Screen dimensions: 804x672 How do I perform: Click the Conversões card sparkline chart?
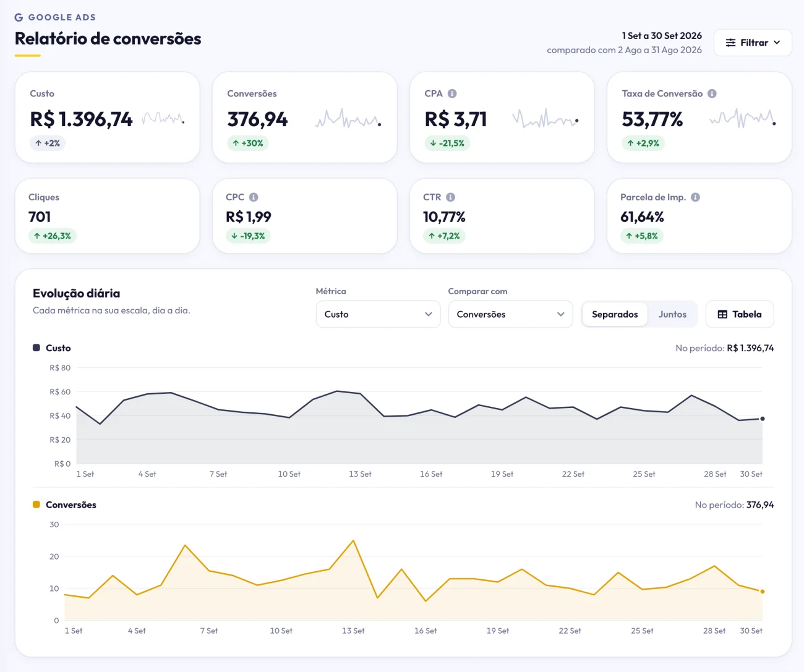[x=348, y=118]
